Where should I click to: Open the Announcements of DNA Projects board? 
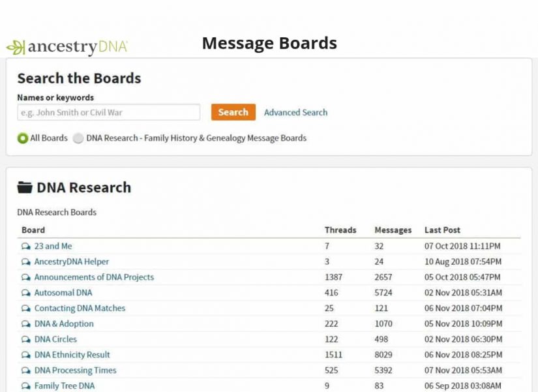click(94, 277)
